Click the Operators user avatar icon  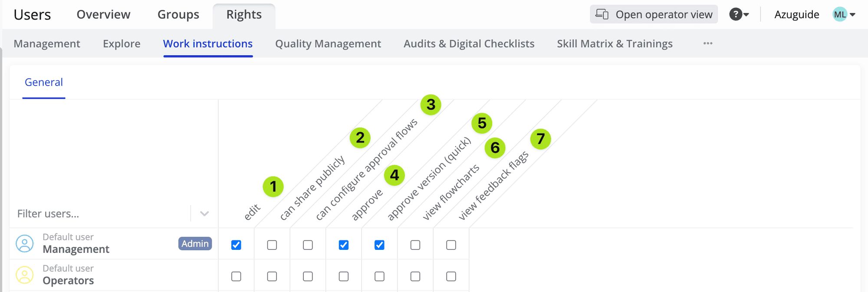tap(25, 275)
